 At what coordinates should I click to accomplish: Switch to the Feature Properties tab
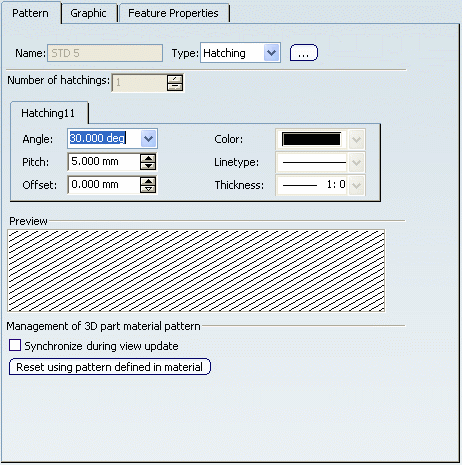click(173, 13)
